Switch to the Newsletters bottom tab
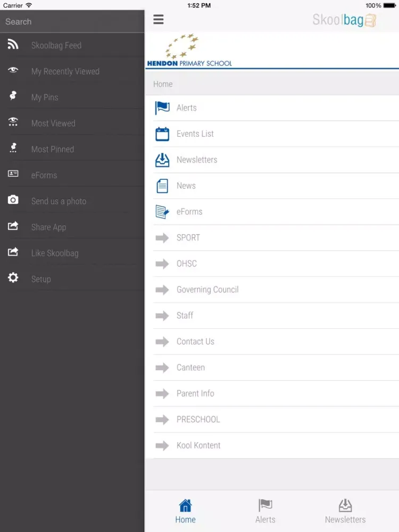Screen dimensions: 399x532 click(345, 511)
